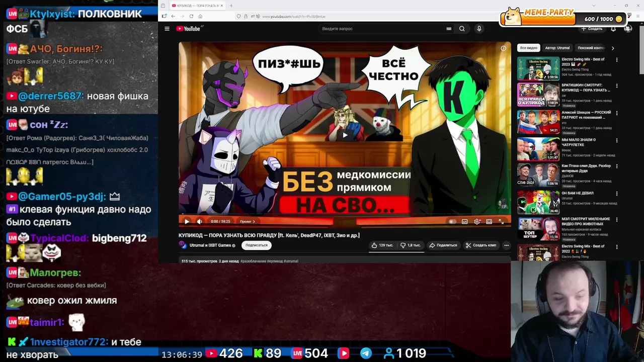
Task: Go to the browser home page icon
Action: pos(200,16)
